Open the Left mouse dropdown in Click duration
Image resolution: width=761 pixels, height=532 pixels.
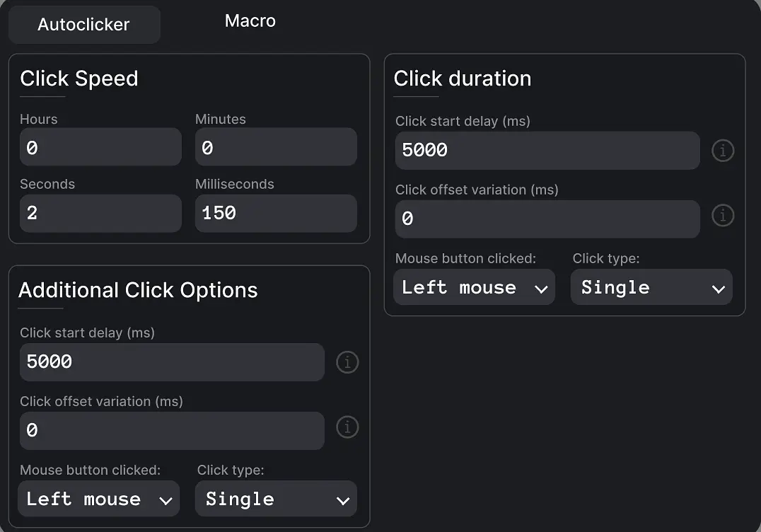tap(474, 287)
